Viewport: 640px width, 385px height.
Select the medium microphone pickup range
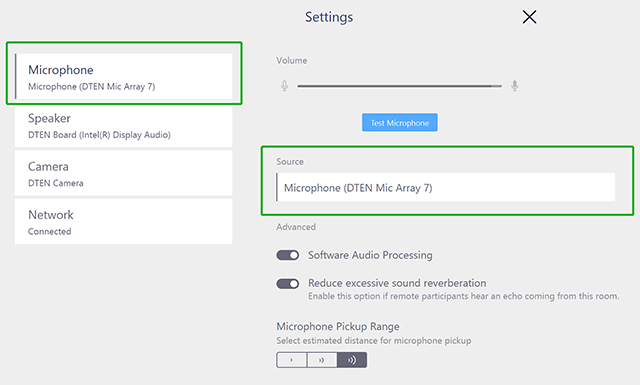[322, 360]
